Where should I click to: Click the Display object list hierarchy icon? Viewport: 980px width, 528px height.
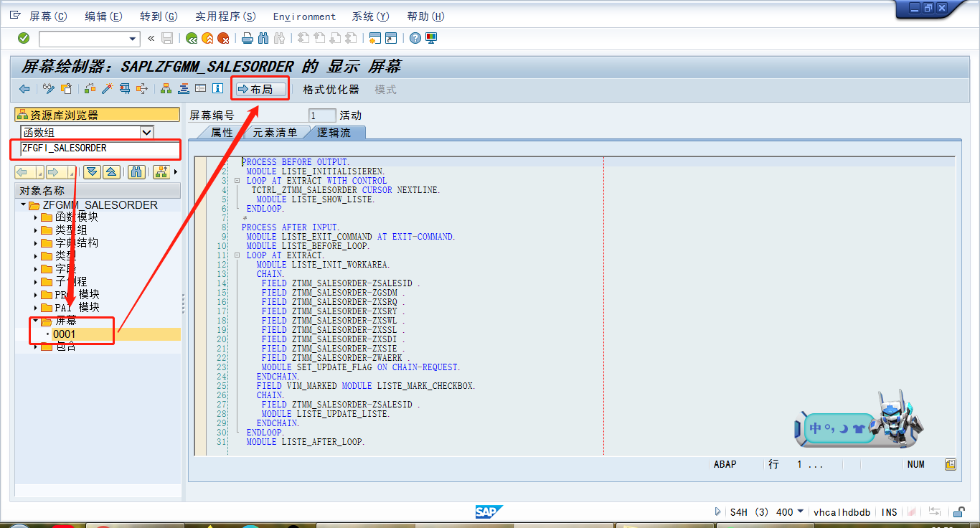click(x=166, y=89)
